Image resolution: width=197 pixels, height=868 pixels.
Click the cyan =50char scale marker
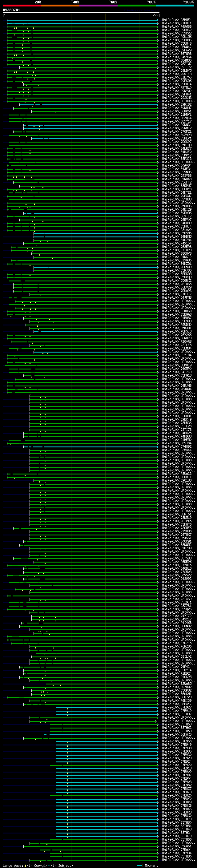click(x=139, y=866)
